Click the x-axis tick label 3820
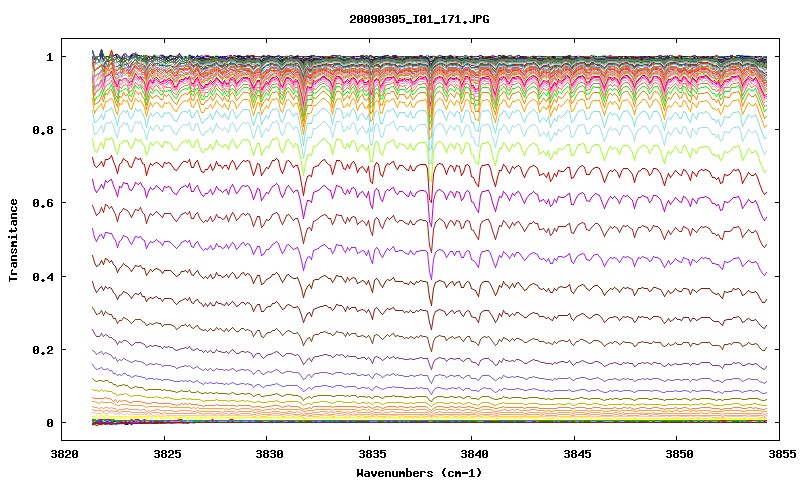800x480 pixels. click(65, 454)
